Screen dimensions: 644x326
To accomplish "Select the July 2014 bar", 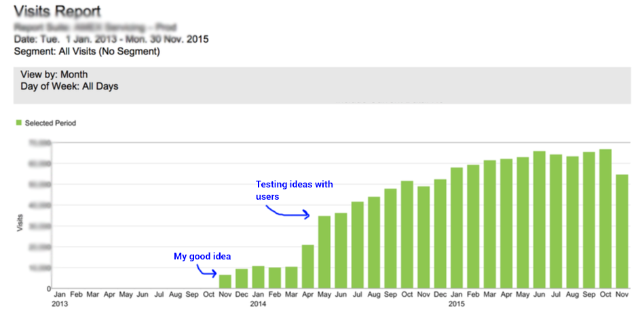I will pos(358,245).
